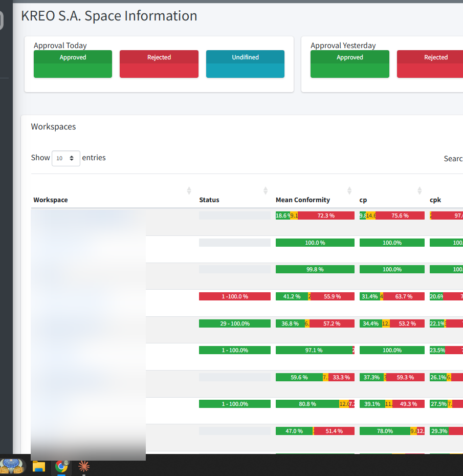Click the 36.8 % green conformity segment
The image size is (463, 476).
click(x=290, y=323)
